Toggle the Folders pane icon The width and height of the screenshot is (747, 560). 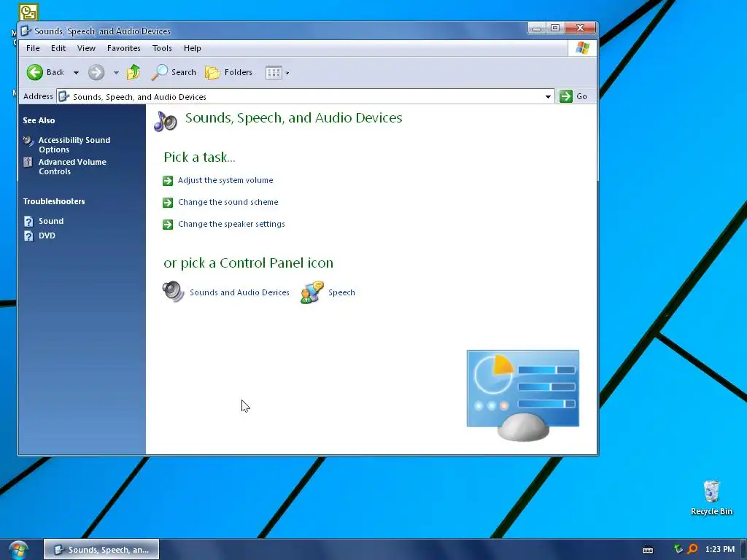pyautogui.click(x=212, y=72)
